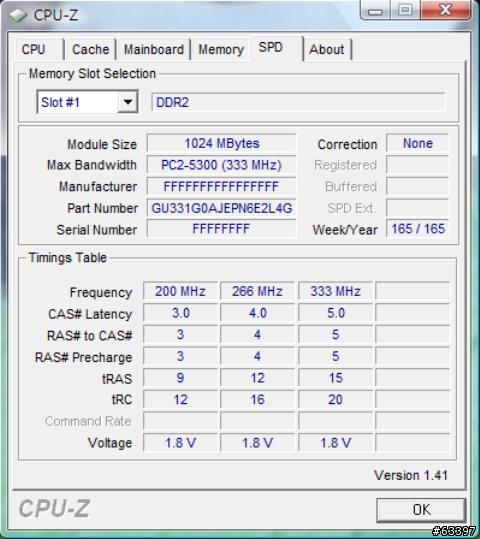Click the Timings Table group title
Viewport: 480px width, 539px height.
tap(67, 258)
